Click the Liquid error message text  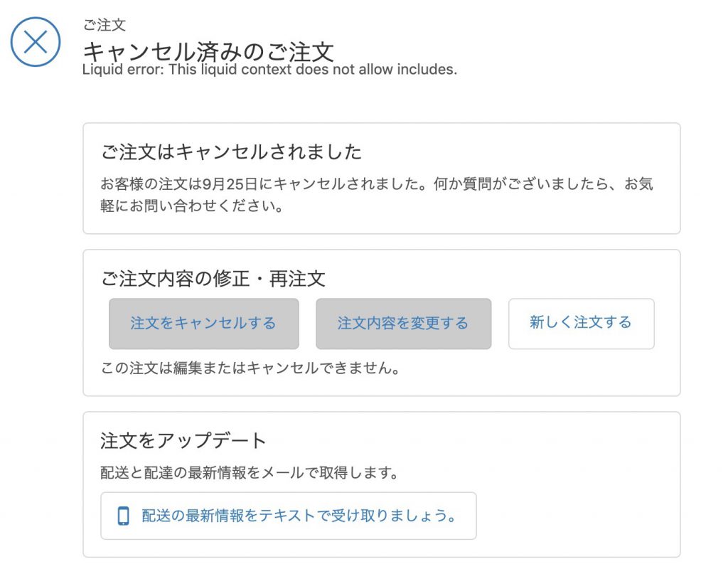coord(269,69)
